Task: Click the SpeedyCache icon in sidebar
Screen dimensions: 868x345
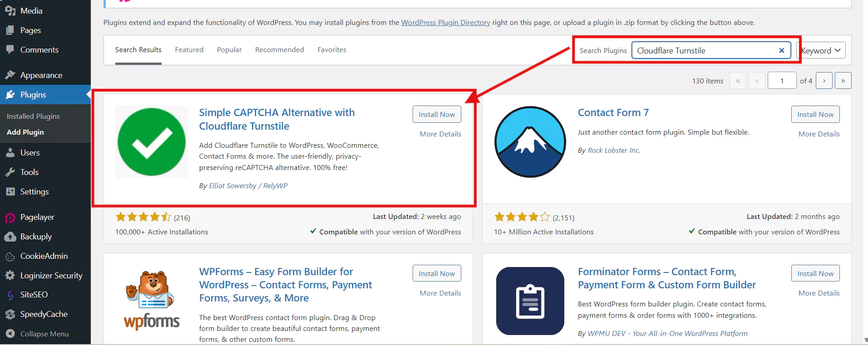Action: [10, 314]
